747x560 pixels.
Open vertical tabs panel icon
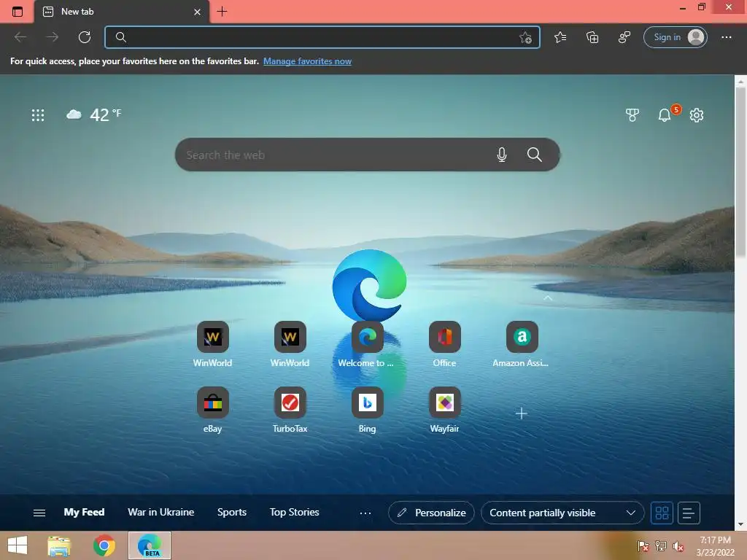point(18,12)
